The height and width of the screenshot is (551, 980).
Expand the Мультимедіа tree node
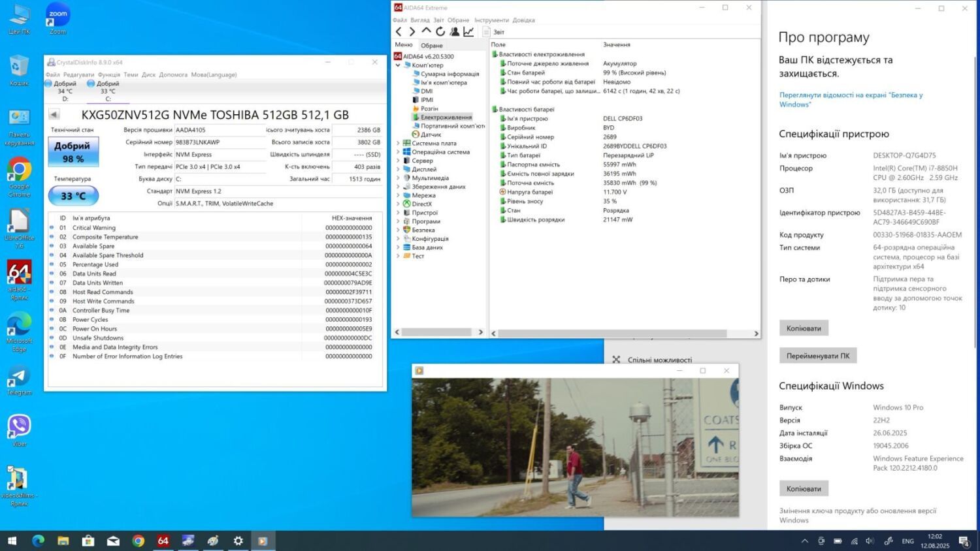tap(398, 178)
